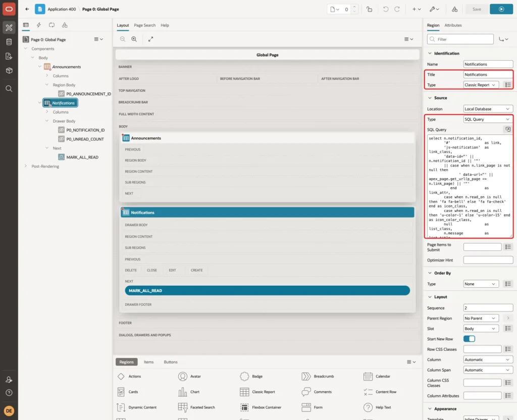
Task: Select MARK_ALL_READ button in layout
Action: point(268,290)
